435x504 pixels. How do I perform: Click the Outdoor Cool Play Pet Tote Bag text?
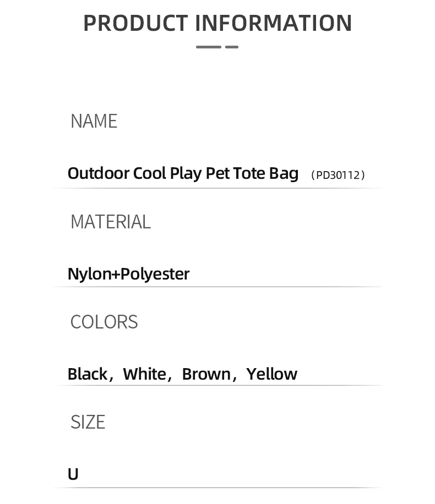point(183,173)
